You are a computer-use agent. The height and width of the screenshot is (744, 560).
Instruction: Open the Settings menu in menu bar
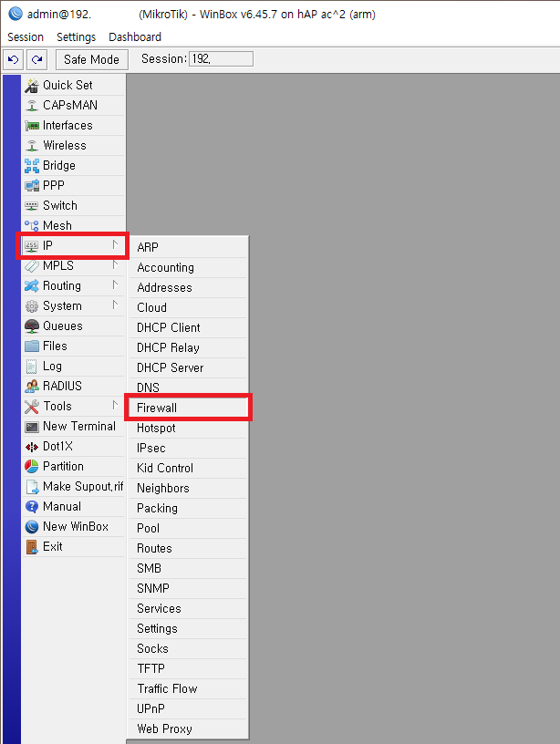coord(77,37)
